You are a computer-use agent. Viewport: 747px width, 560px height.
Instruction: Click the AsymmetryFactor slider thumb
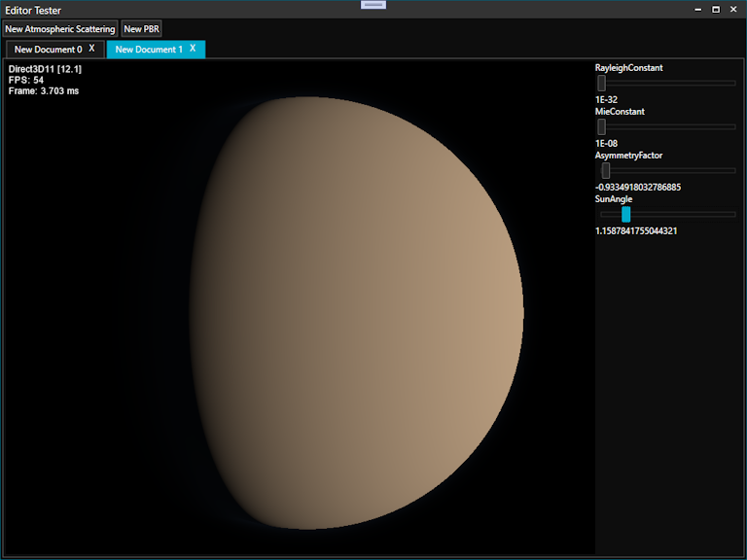tap(605, 170)
